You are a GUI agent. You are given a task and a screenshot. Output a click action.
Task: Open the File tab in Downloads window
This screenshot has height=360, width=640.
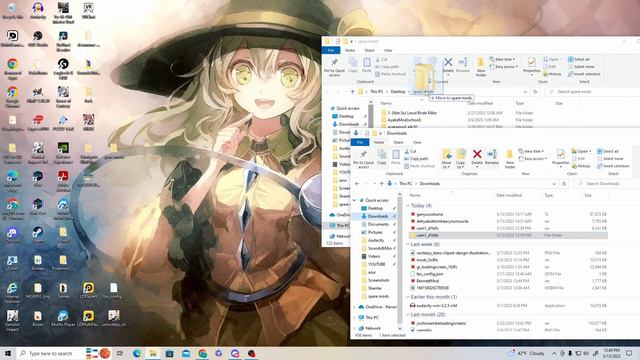[x=360, y=142]
